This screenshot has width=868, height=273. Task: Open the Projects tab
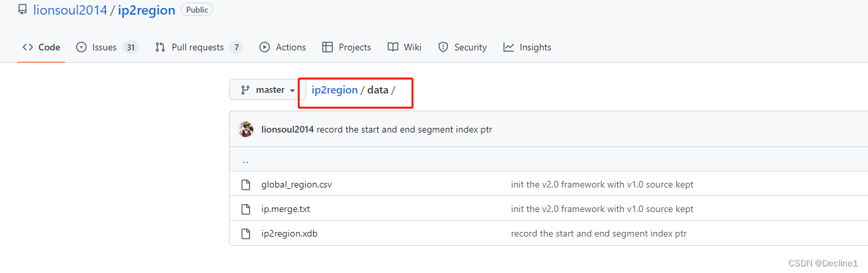coord(347,47)
